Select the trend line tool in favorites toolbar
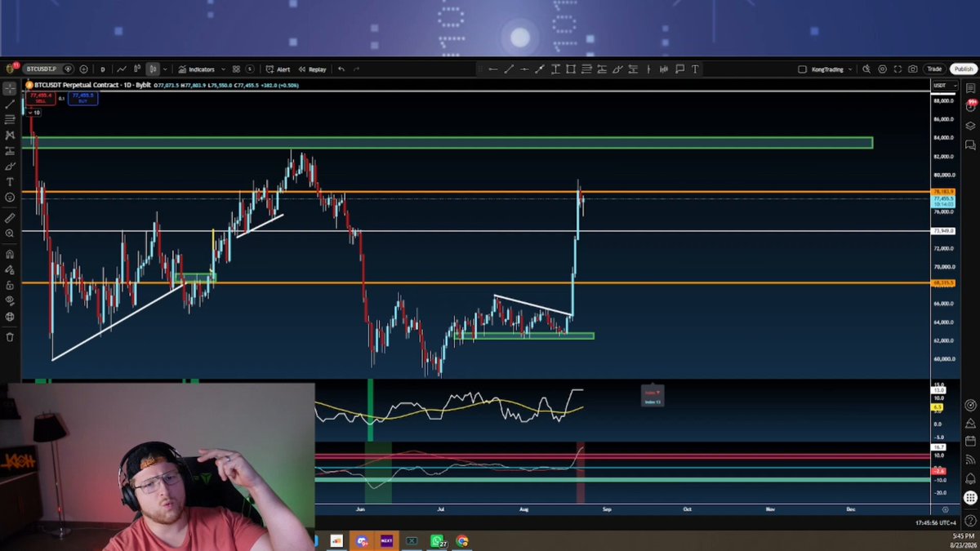Screen dimensions: 980x551 click(x=508, y=69)
